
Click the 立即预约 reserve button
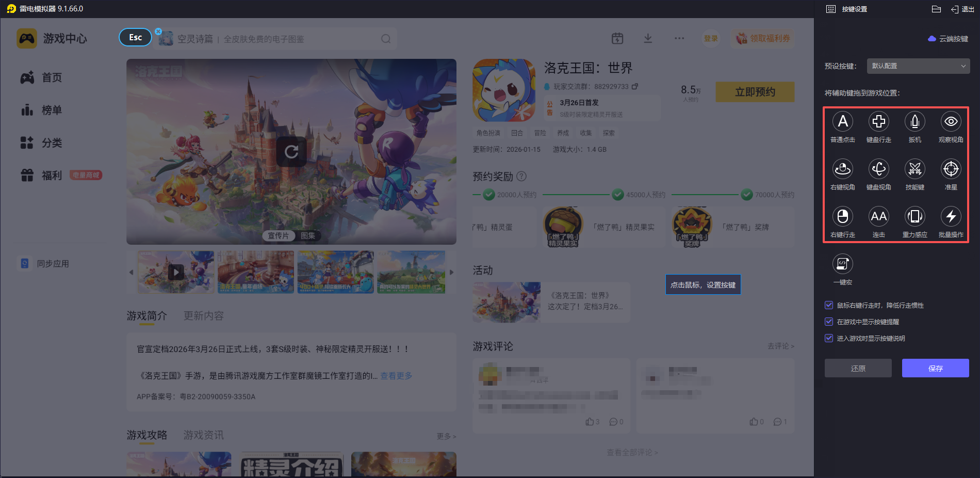[x=755, y=92]
